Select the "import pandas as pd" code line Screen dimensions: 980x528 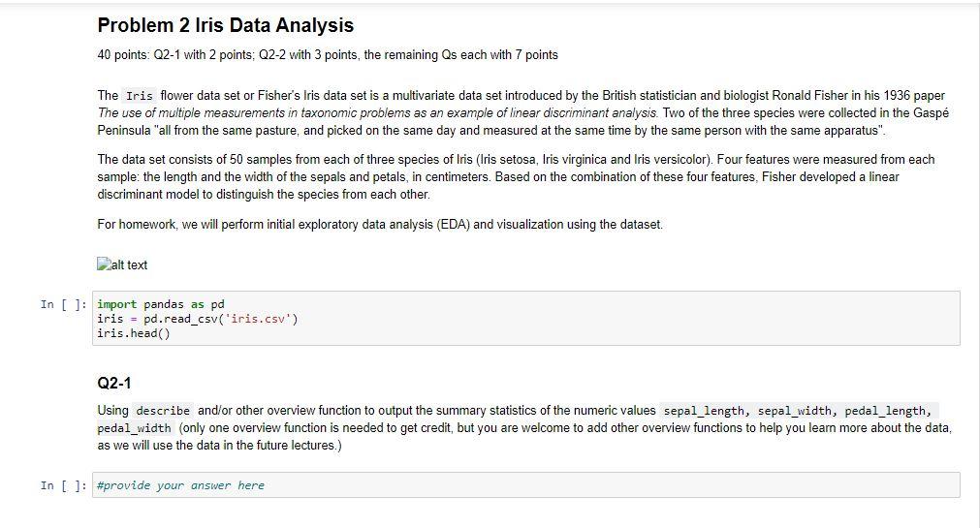161,304
